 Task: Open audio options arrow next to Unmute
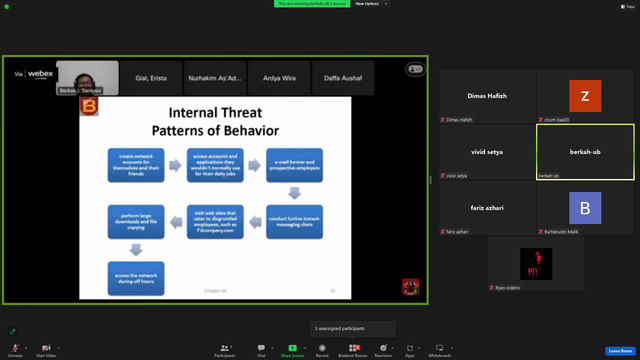coord(26,348)
